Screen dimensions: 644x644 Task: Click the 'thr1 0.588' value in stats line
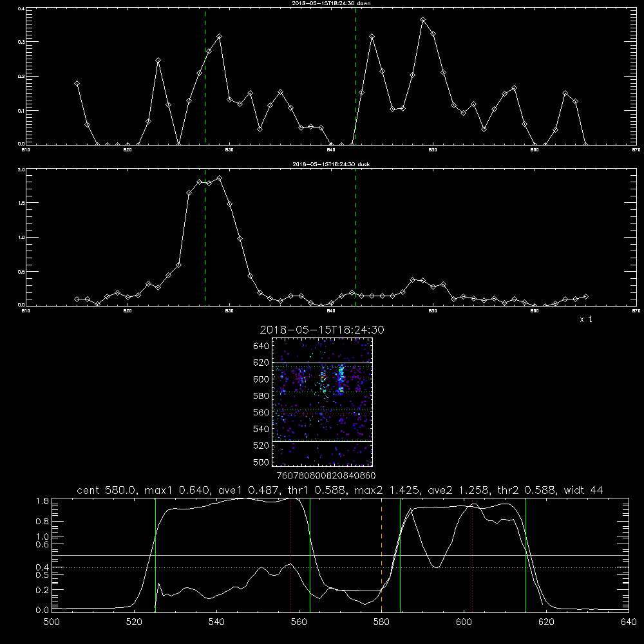316,490
